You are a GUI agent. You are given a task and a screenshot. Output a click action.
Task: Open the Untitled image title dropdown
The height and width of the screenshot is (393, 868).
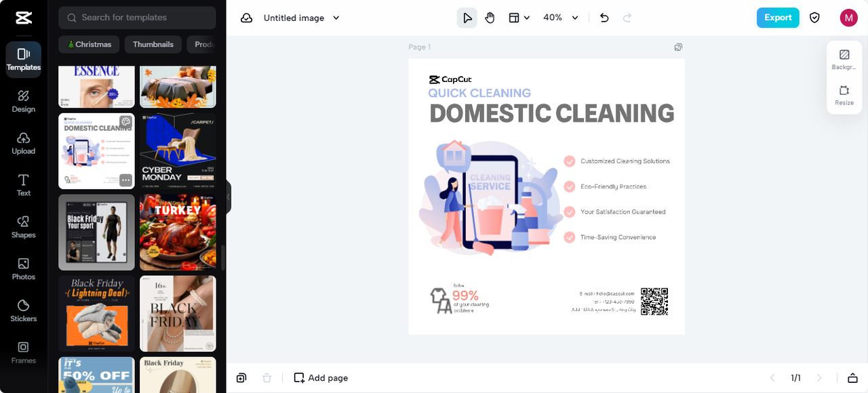(301, 18)
